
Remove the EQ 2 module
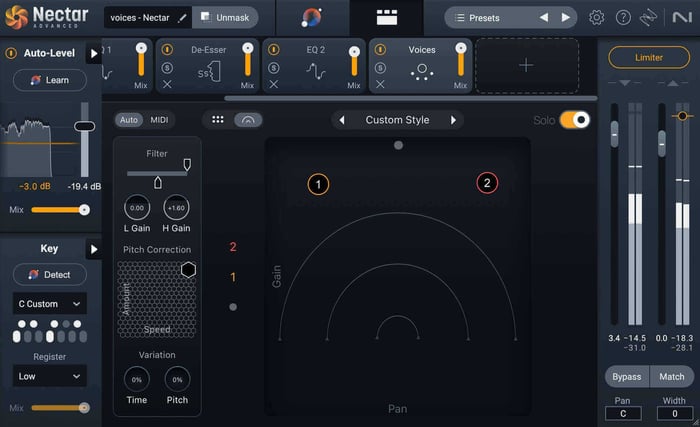tap(274, 84)
